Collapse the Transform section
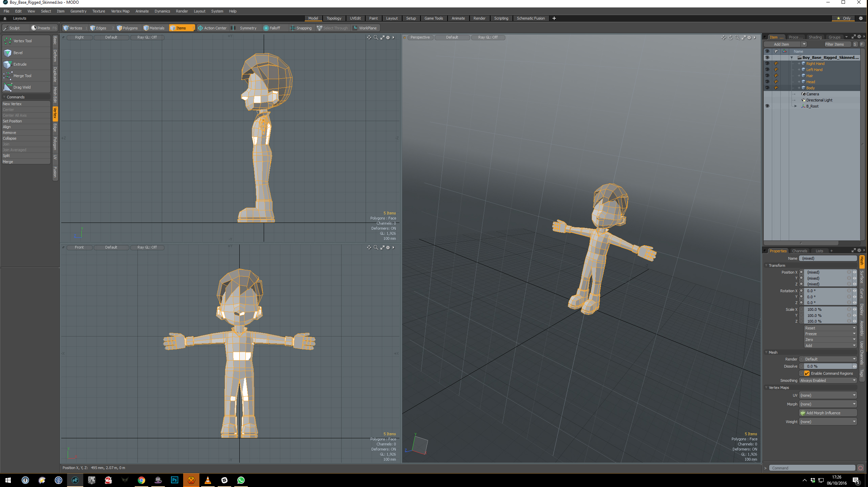Image resolution: width=868 pixels, height=487 pixels. pyautogui.click(x=766, y=265)
